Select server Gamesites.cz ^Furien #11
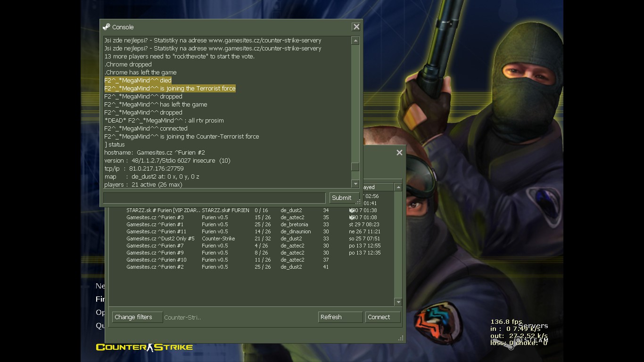Image resolution: width=644 pixels, height=362 pixels. point(252,231)
